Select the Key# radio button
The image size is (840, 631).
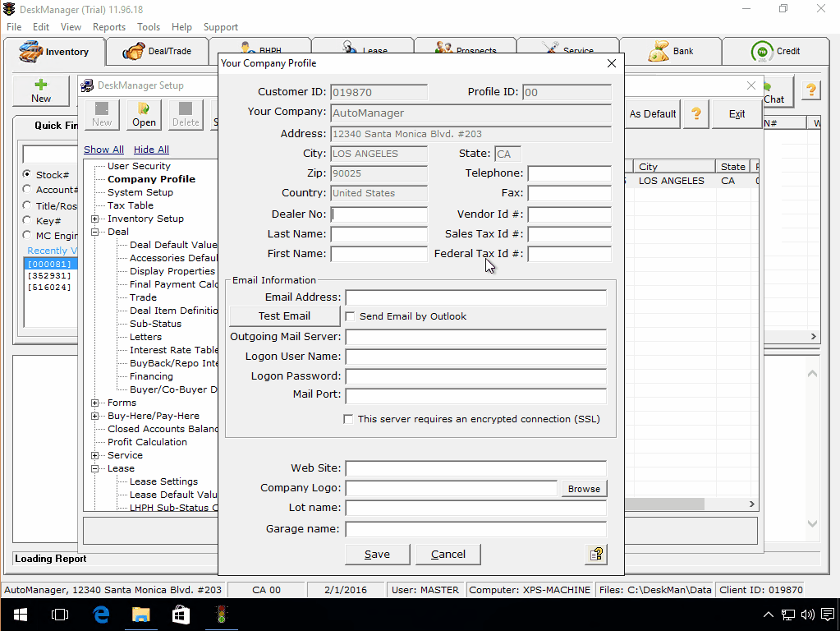[27, 221]
